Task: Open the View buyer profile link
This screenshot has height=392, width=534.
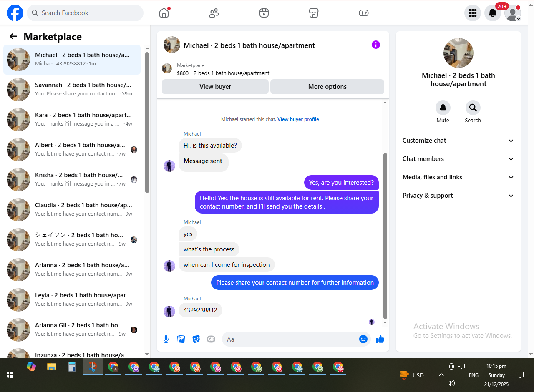Action: coord(298,119)
